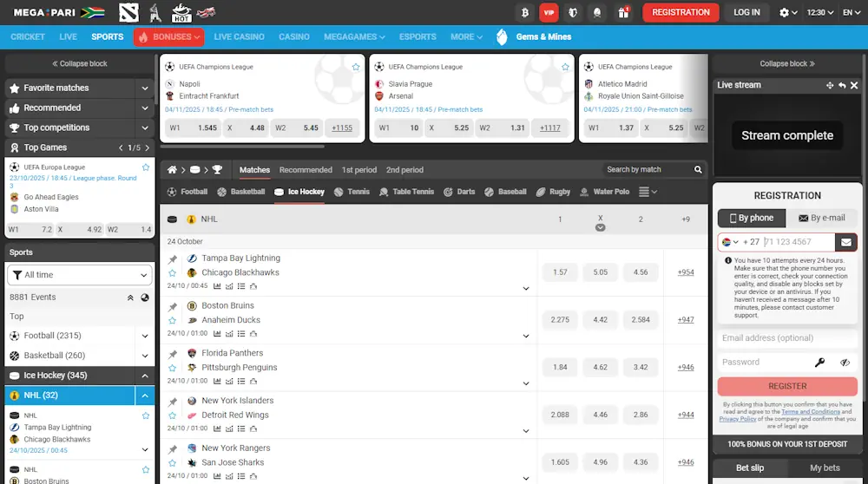Star the New York Rangers match
Viewport: 868px width, 484px height.
click(x=173, y=463)
